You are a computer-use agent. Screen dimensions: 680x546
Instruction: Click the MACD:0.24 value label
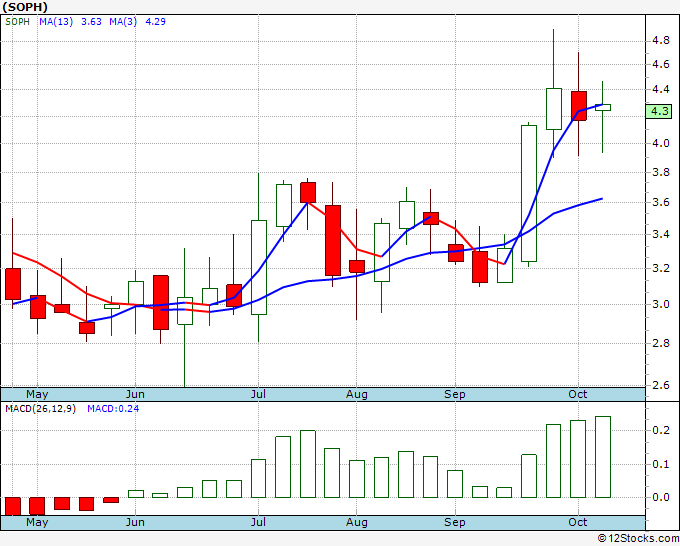click(113, 409)
